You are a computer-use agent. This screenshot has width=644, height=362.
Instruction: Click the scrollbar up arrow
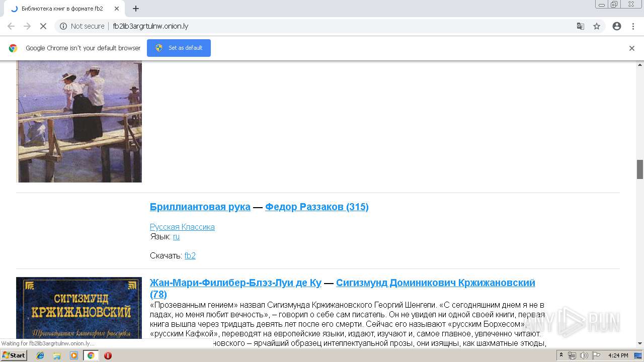pyautogui.click(x=640, y=64)
